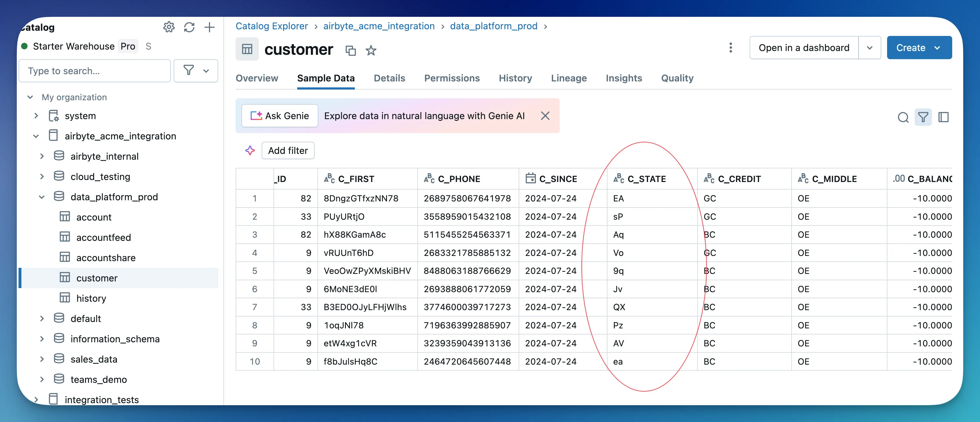Star the customer table as favorite
This screenshot has height=422, width=980.
[x=371, y=50]
